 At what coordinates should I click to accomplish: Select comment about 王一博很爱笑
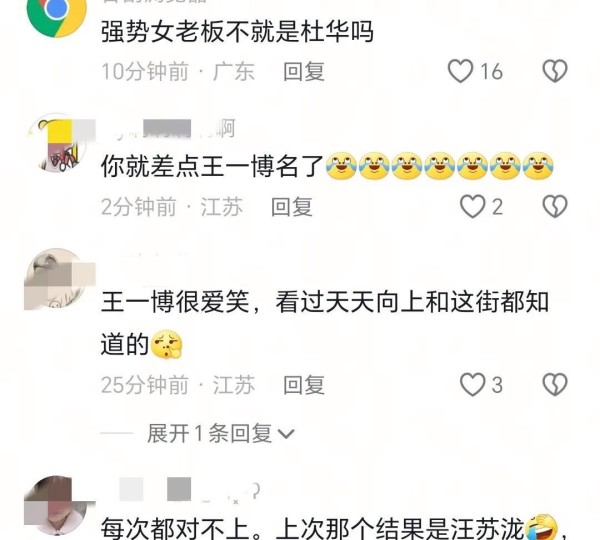(325, 323)
